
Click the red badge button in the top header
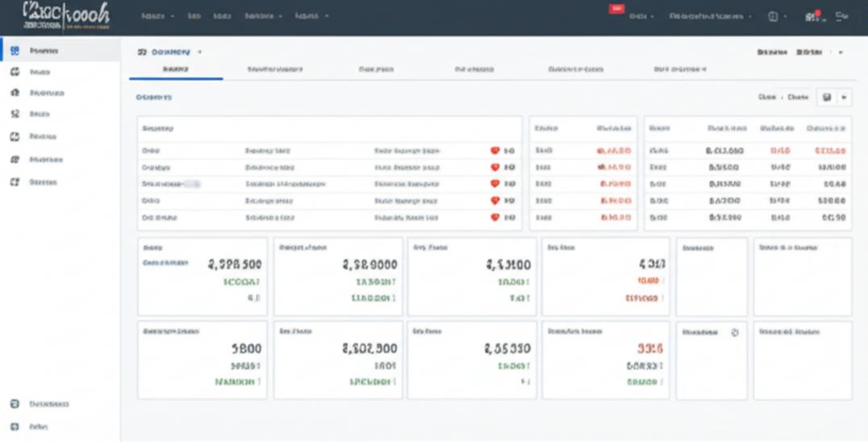pos(616,9)
